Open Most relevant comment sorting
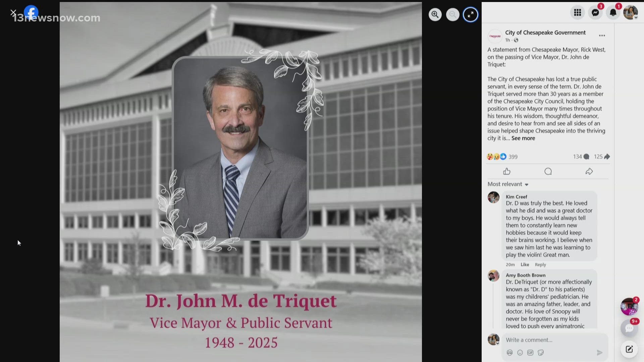The height and width of the screenshot is (362, 644). click(x=508, y=184)
